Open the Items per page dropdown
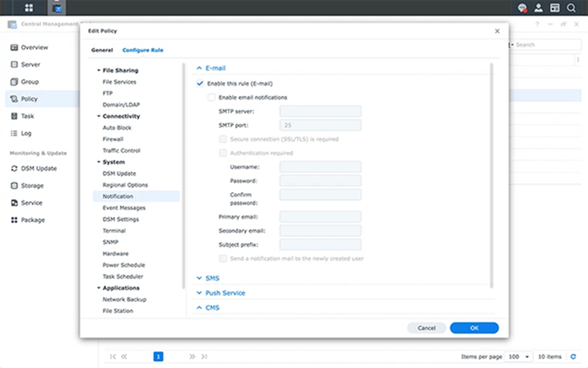 coord(519,356)
